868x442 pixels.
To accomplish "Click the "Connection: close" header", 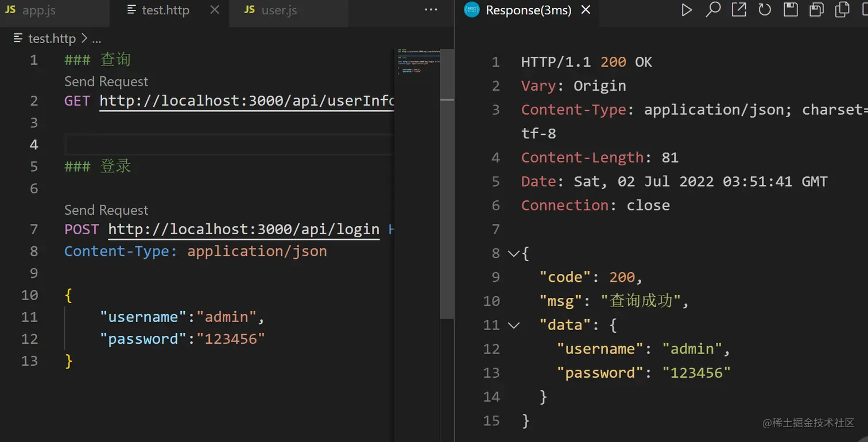I will (x=595, y=206).
